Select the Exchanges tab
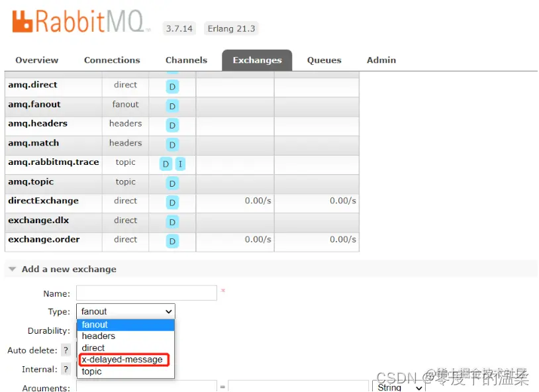539x392 pixels. pyautogui.click(x=257, y=60)
